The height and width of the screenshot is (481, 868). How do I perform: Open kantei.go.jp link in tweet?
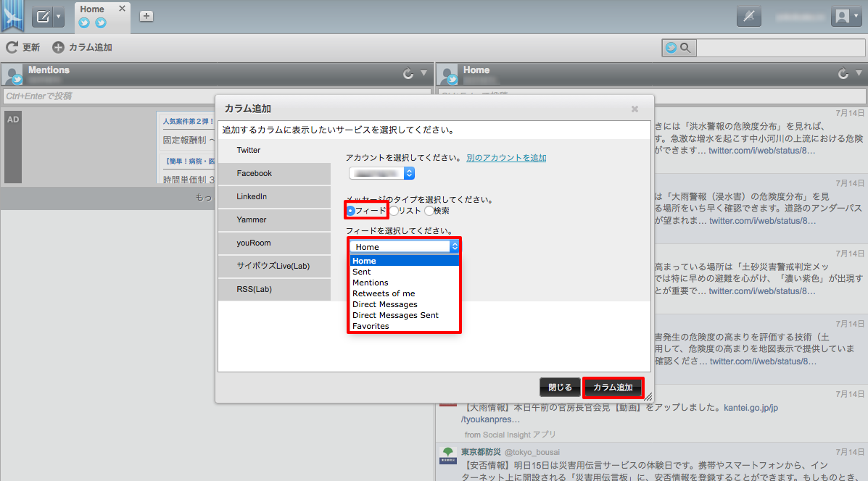751,408
